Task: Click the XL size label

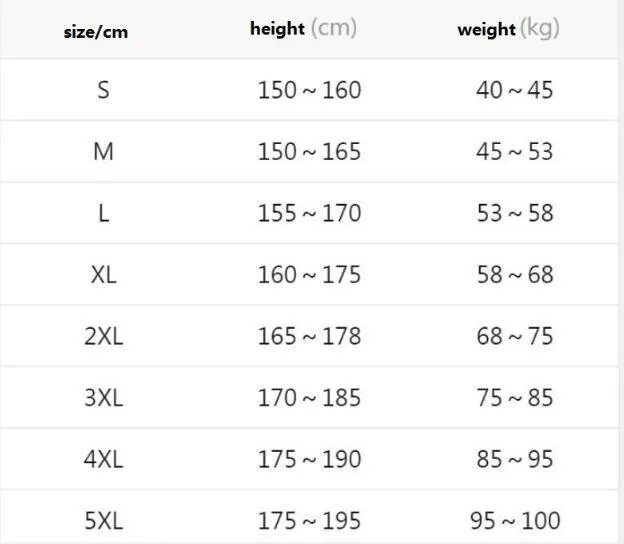Action: coord(103,275)
